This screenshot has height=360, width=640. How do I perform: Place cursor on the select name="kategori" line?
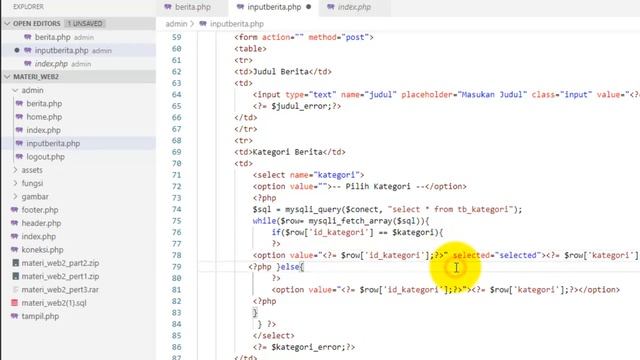308,175
